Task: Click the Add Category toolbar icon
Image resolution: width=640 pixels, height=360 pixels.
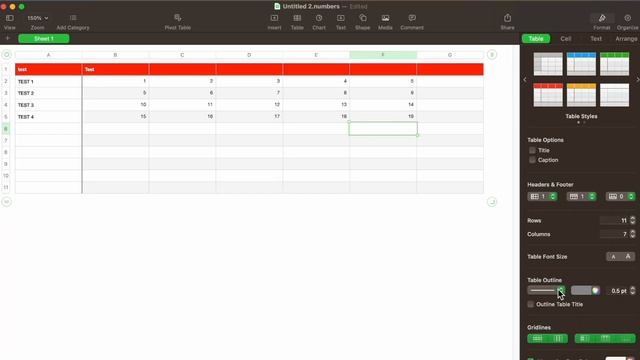Action: click(x=73, y=18)
